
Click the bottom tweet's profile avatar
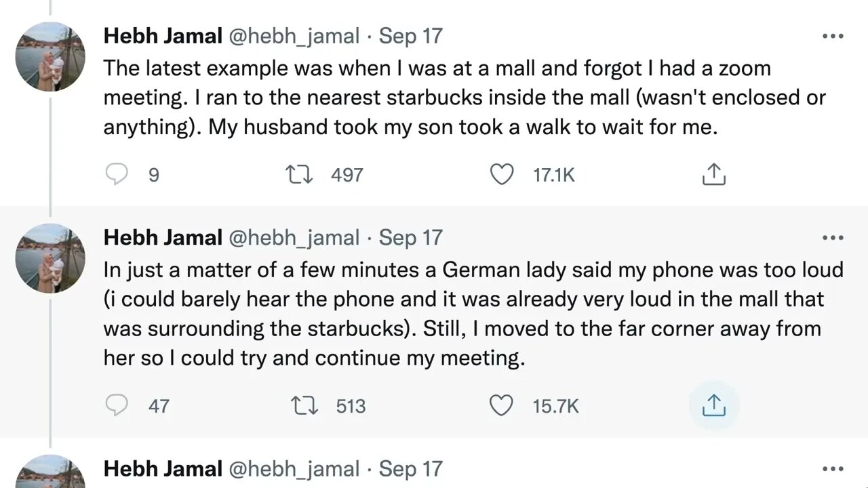[x=50, y=473]
